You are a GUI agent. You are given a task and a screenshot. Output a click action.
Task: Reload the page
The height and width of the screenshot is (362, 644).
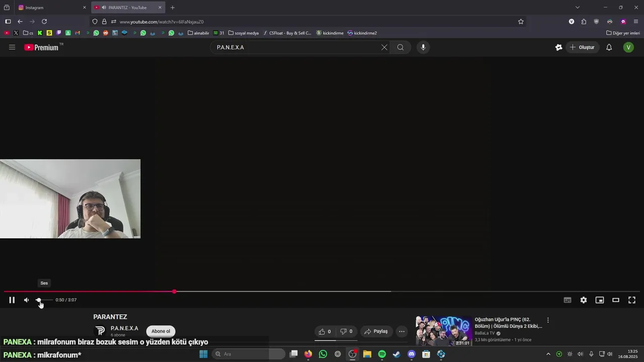click(x=44, y=22)
